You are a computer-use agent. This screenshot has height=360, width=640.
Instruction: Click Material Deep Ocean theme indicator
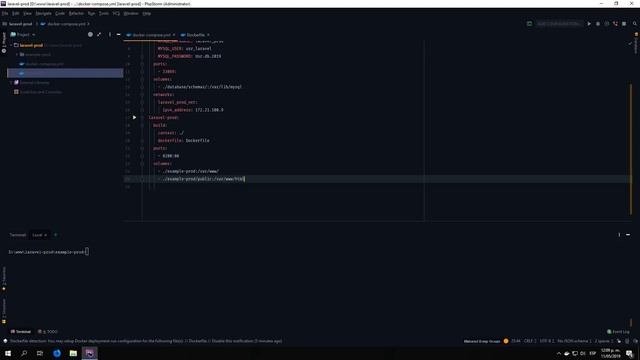tap(482, 341)
